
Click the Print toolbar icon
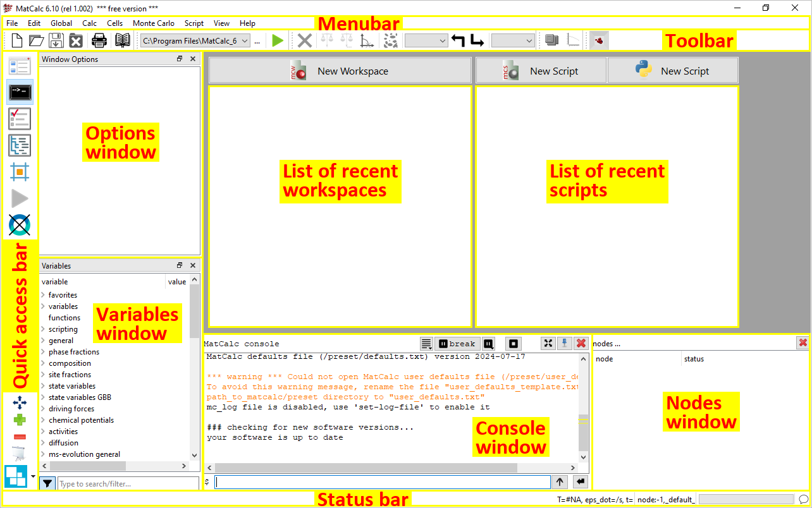click(x=99, y=41)
